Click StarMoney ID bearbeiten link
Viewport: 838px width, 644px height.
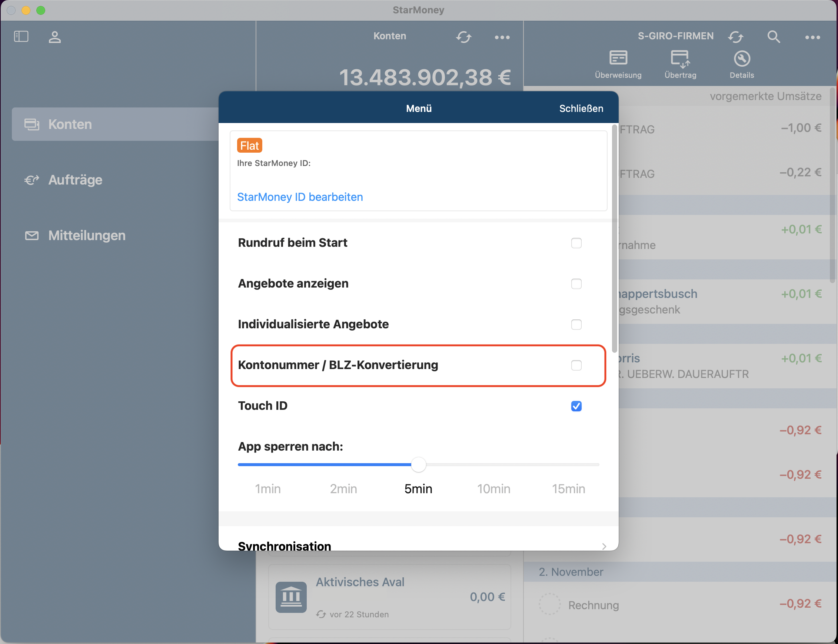click(300, 197)
